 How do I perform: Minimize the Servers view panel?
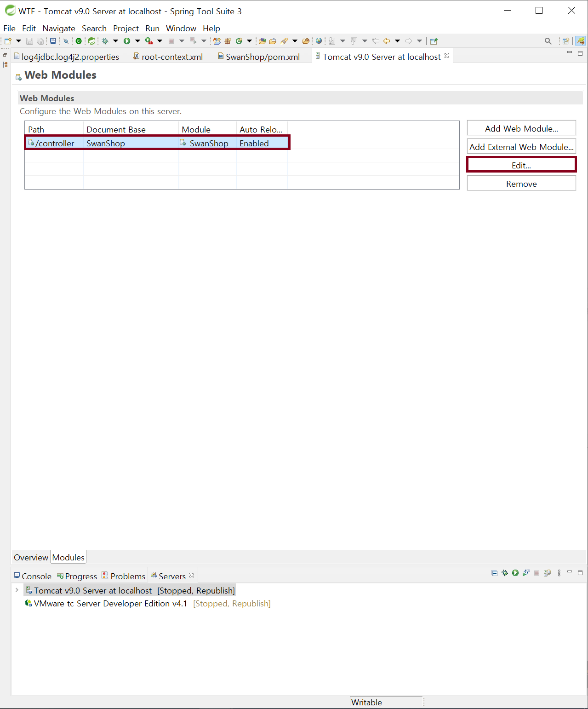tap(570, 572)
